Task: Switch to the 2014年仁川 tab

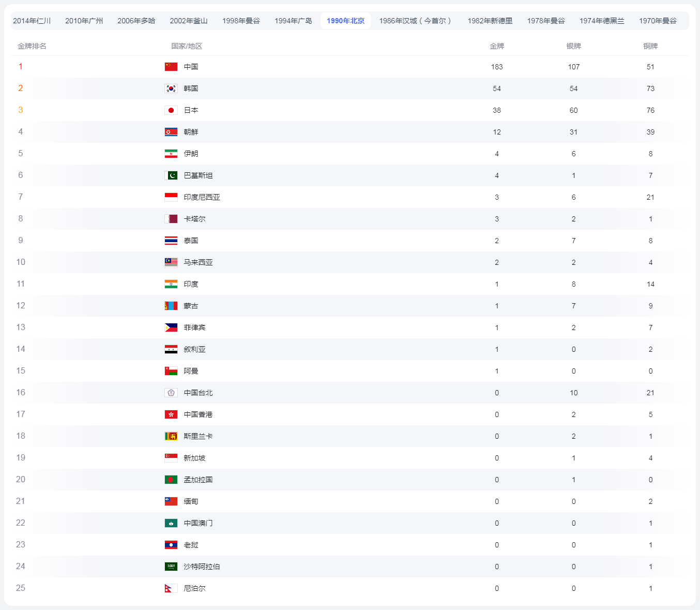Action: (x=32, y=21)
